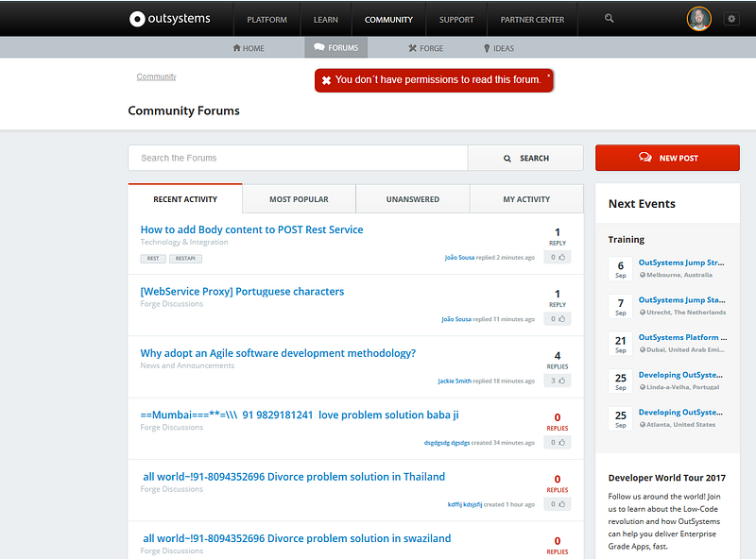Open the settings gear icon
Viewport: 756px width, 559px height.
coord(731,19)
